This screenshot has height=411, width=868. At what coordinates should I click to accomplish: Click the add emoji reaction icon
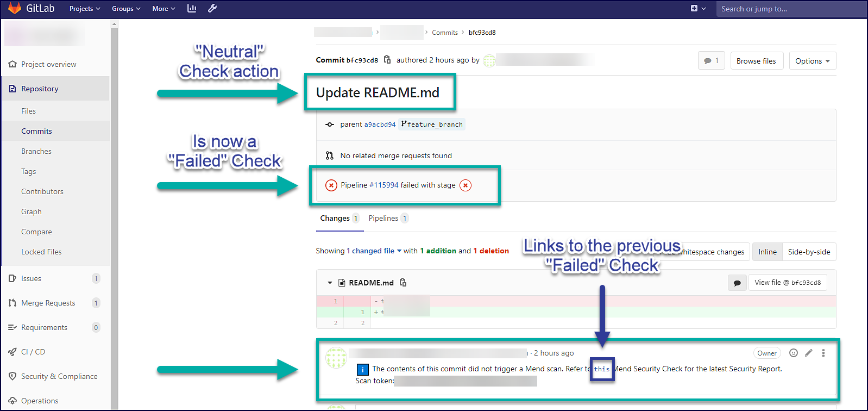(794, 353)
